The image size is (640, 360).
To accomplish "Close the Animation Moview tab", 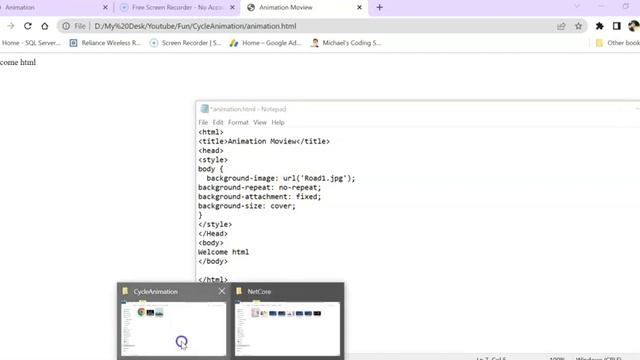I will (x=359, y=7).
